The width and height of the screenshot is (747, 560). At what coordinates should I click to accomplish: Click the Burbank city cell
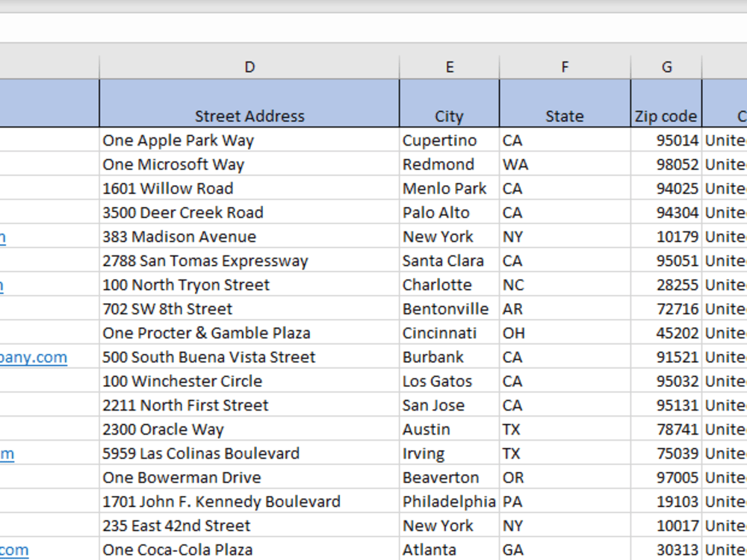click(x=449, y=357)
